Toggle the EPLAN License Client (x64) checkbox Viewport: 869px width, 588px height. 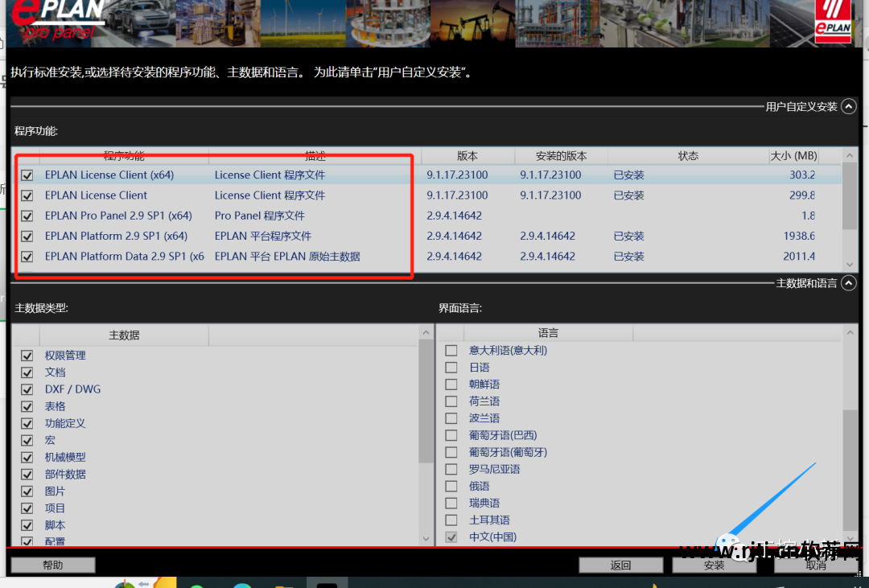point(27,175)
